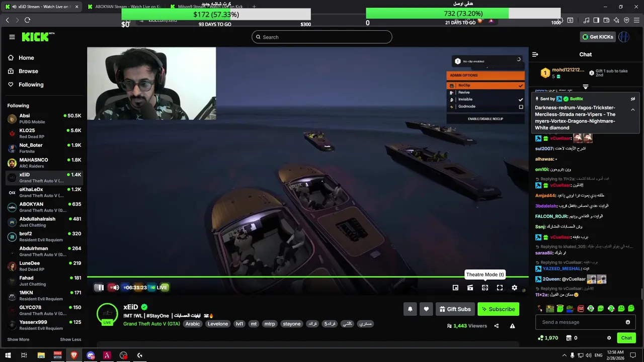644x362 pixels.
Task: Open MAHASNCO's ARC Raiders channel
Action: click(44, 163)
